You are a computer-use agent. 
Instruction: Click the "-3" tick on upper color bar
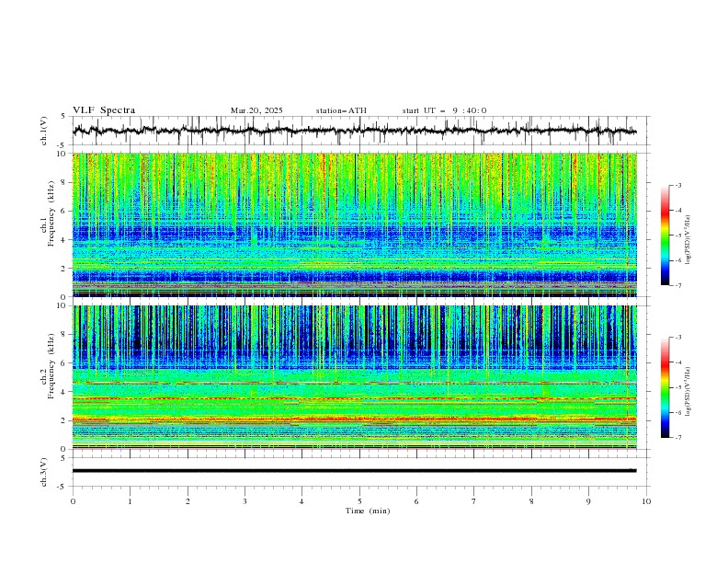(x=678, y=185)
